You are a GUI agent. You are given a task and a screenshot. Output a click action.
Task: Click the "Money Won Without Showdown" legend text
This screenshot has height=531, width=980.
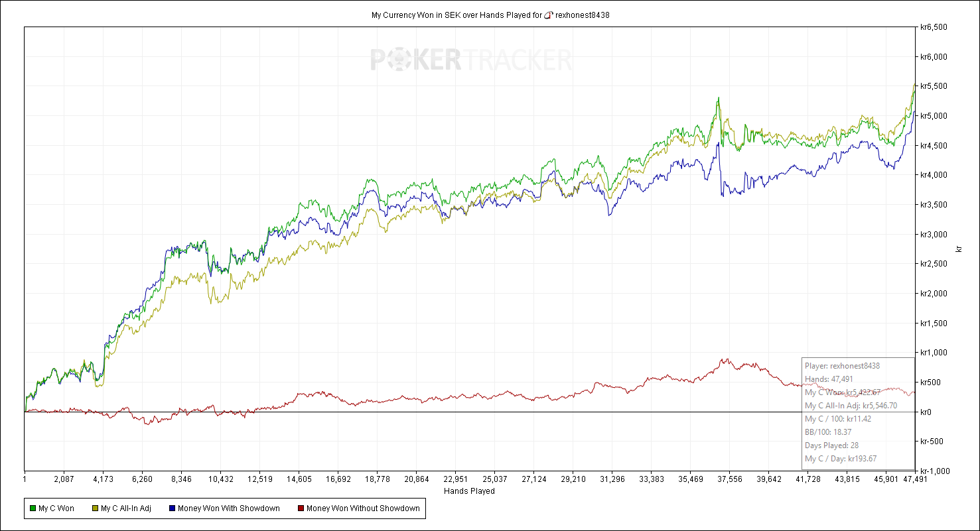coord(363,508)
